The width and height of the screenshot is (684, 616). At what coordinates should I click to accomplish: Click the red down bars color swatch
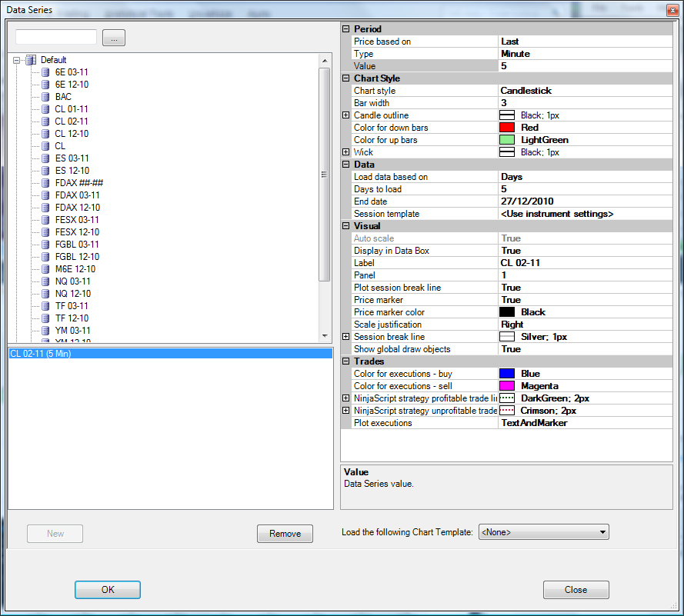coord(507,128)
